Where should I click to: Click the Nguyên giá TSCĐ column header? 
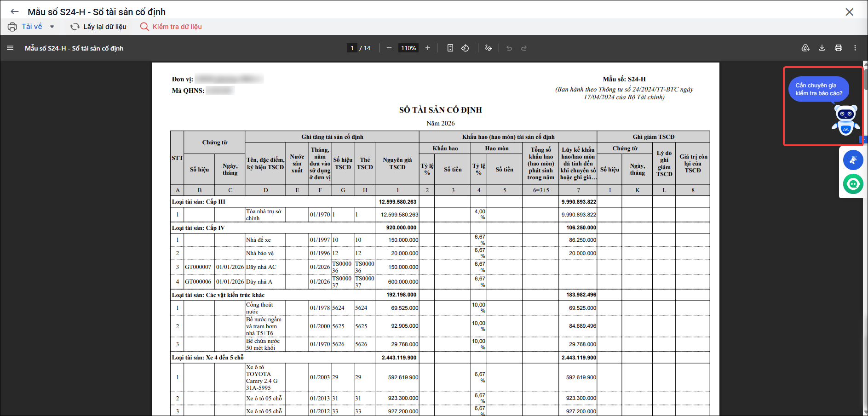coord(397,164)
